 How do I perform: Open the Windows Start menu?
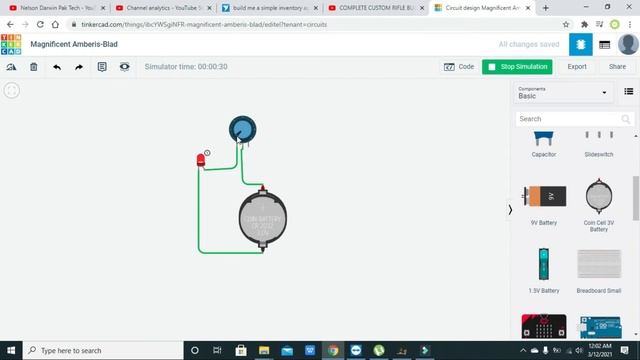[x=11, y=350]
